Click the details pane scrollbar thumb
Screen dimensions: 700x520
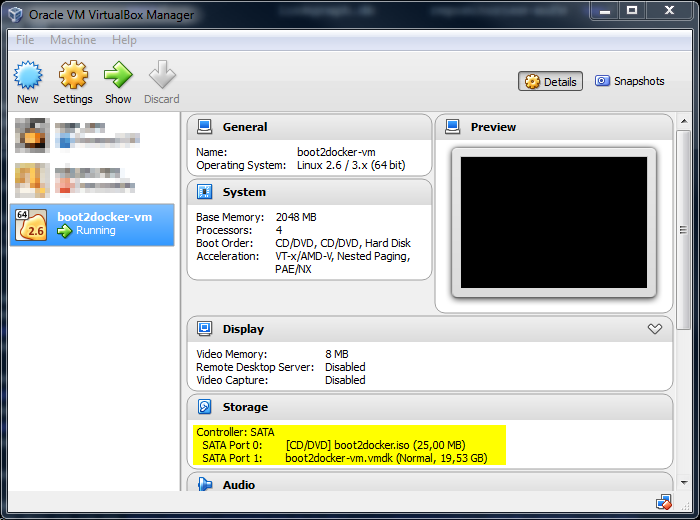pos(683,230)
